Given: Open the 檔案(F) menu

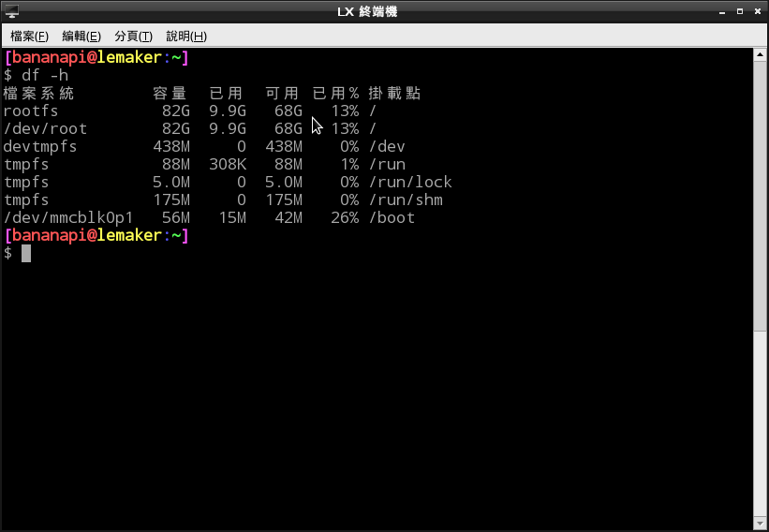Looking at the screenshot, I should pos(29,36).
